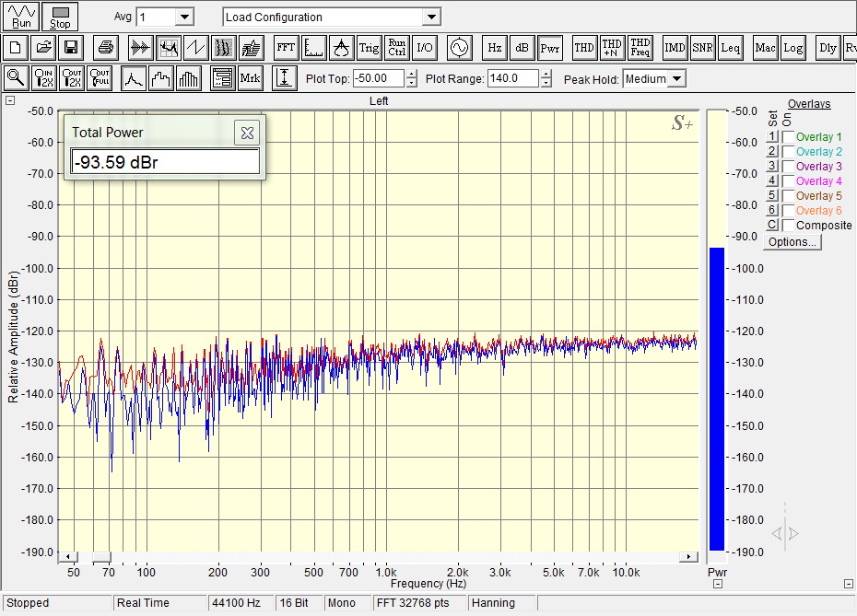
Task: Check the Composite overlay checkbox
Action: pos(788,226)
